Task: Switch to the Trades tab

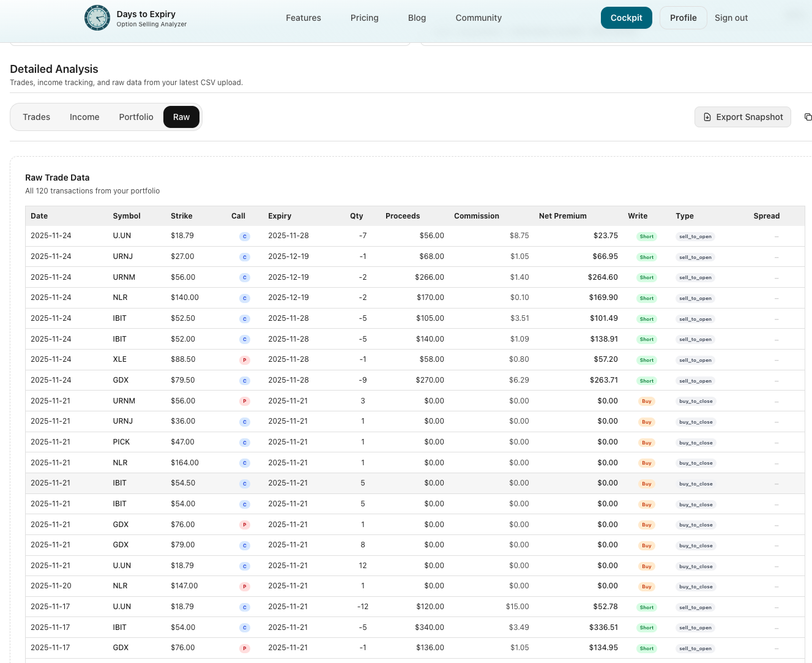Action: point(36,117)
